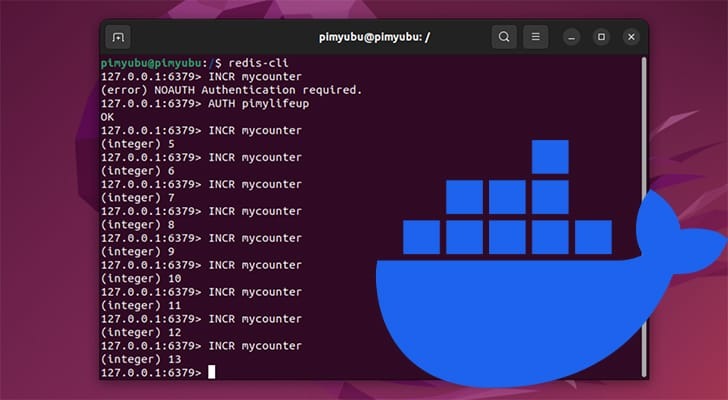Screen dimensions: 728x400
Task: Maximize the terminal window
Action: click(601, 37)
